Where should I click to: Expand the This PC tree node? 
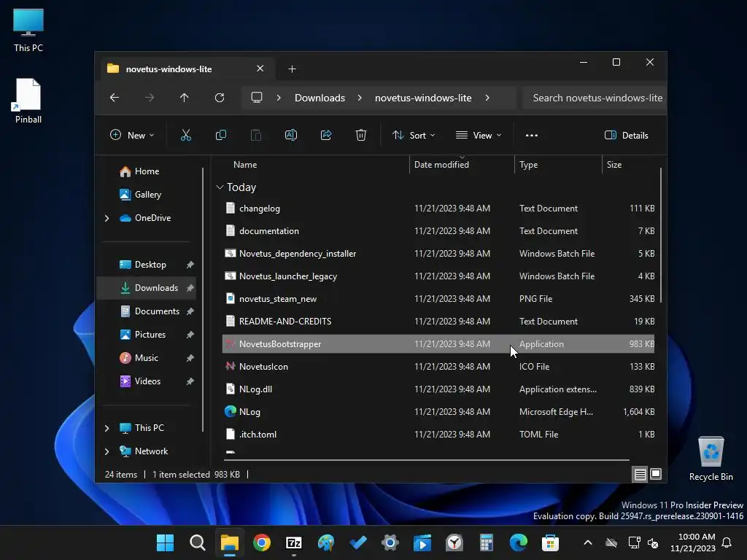tap(107, 428)
